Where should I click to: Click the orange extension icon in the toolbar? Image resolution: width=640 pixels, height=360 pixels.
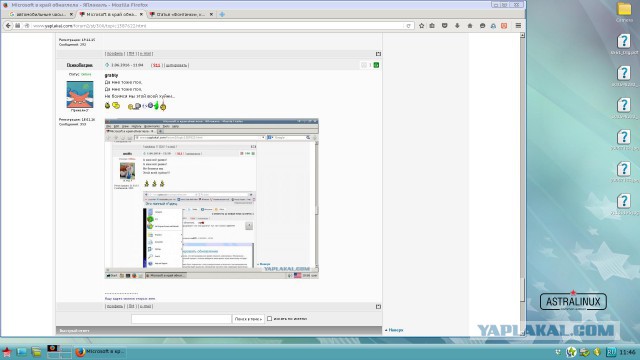click(x=504, y=26)
